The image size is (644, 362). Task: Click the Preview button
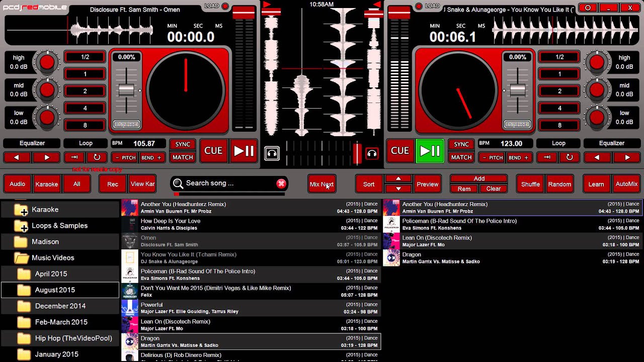[428, 184]
